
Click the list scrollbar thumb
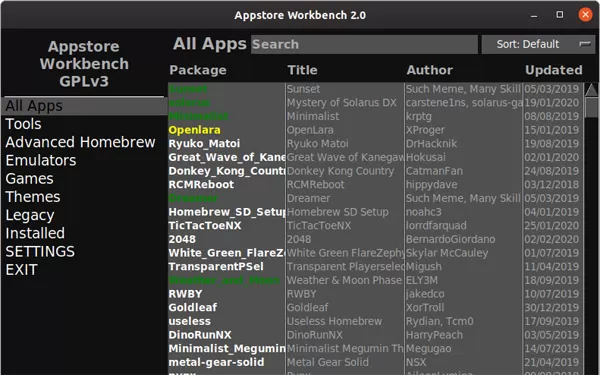591,108
